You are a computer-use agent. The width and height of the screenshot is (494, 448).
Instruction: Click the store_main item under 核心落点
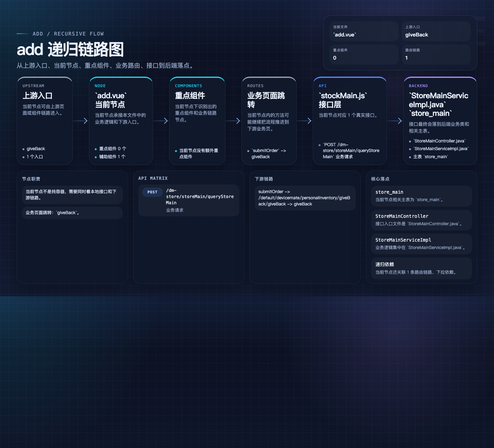pyautogui.click(x=421, y=196)
